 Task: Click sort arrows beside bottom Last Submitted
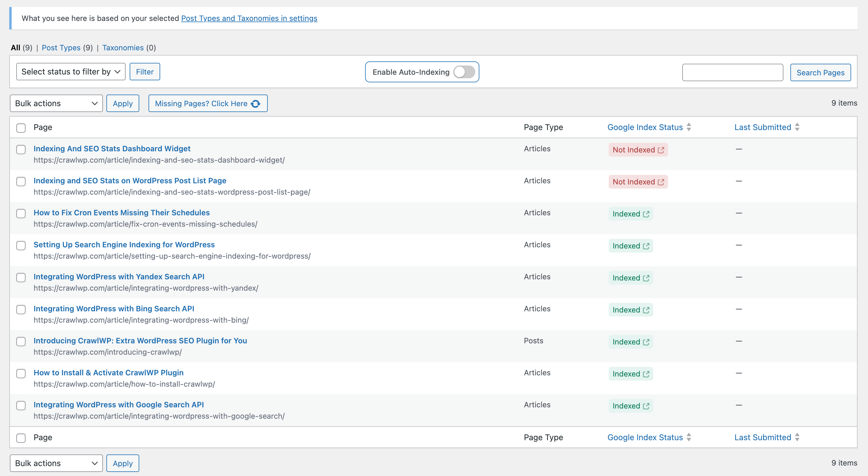(797, 437)
